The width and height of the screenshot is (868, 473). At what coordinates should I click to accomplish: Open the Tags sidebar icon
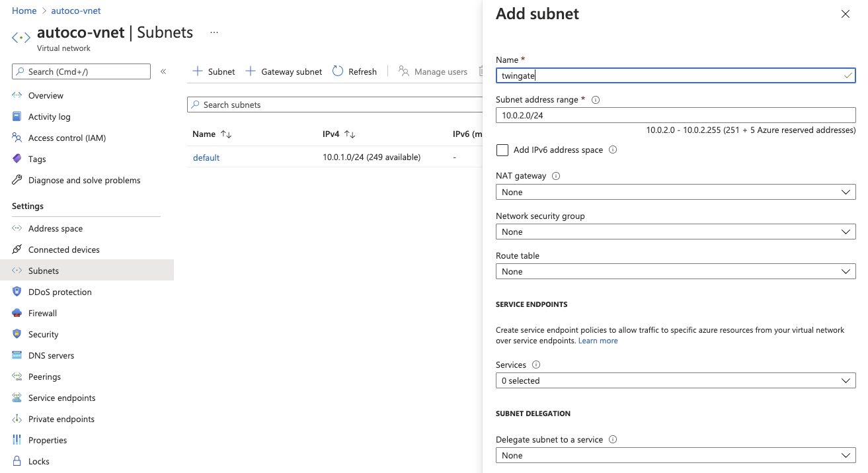pos(17,159)
